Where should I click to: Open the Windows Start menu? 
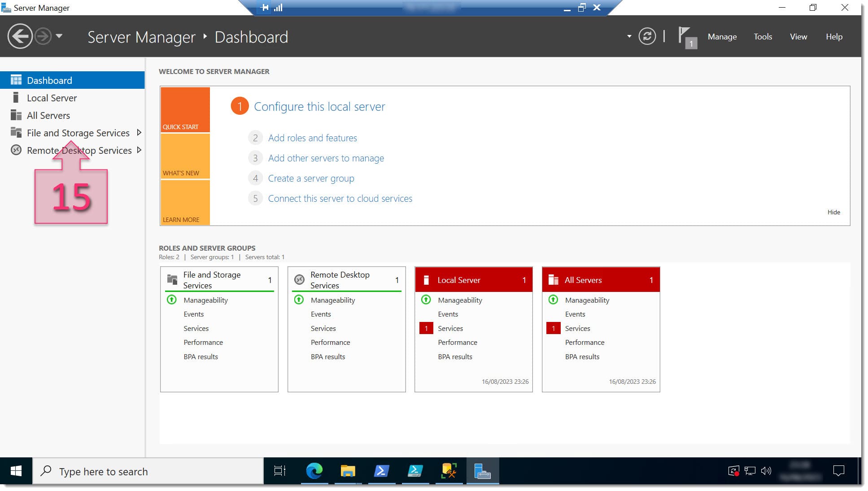click(x=16, y=471)
